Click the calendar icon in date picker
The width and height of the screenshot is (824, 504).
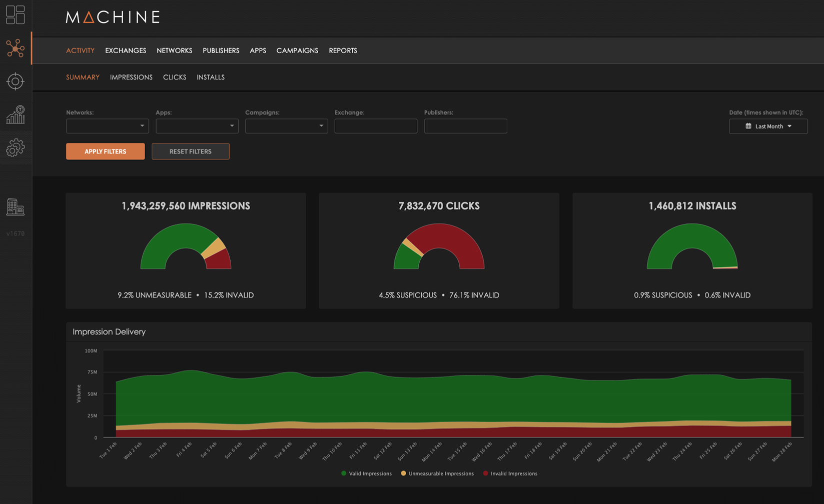[748, 126]
